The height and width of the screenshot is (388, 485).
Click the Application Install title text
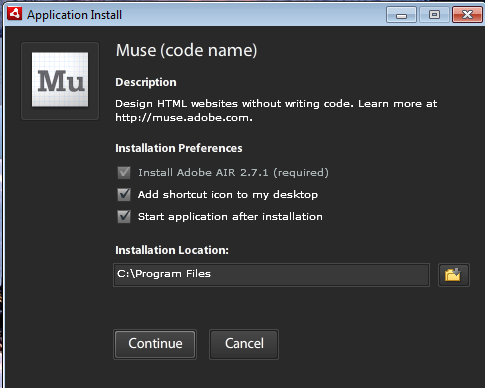click(x=74, y=15)
